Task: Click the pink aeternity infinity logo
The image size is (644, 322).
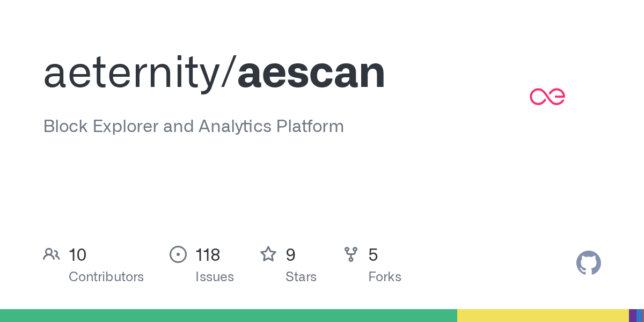Action: point(547,97)
